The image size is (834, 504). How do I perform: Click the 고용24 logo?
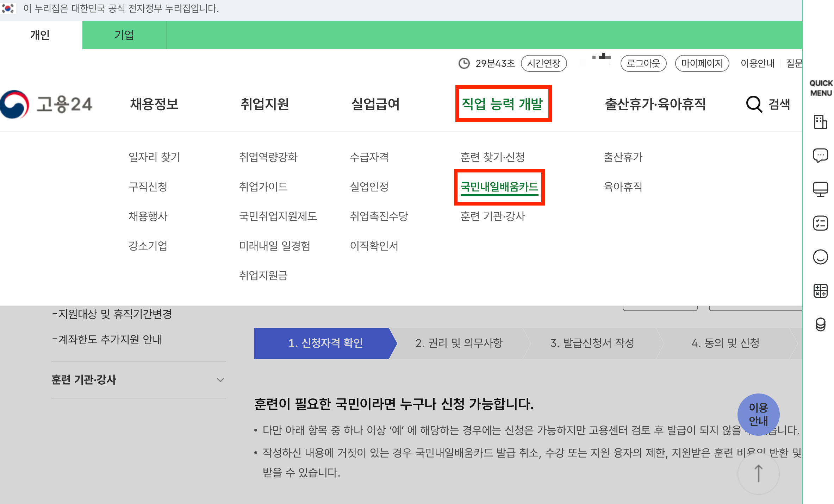click(46, 104)
